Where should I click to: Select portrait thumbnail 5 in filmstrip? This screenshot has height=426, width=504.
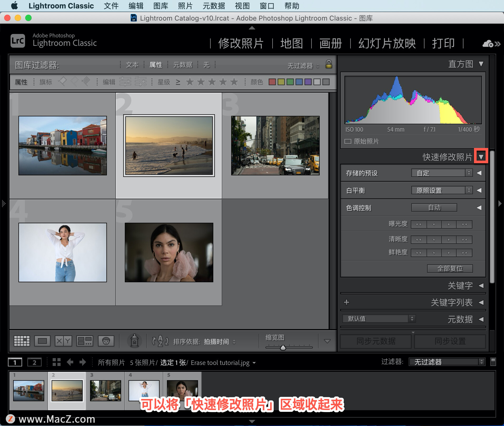pyautogui.click(x=182, y=390)
